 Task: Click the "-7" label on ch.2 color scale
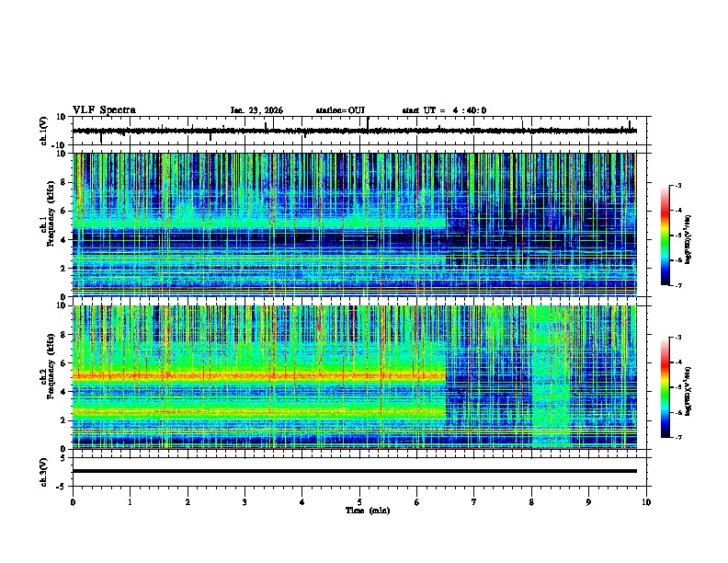tap(677, 437)
